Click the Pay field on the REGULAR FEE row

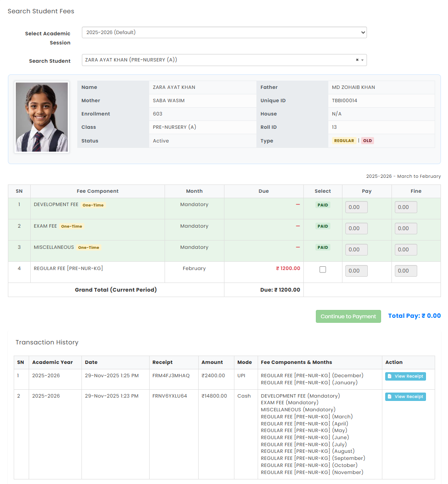coord(356,270)
